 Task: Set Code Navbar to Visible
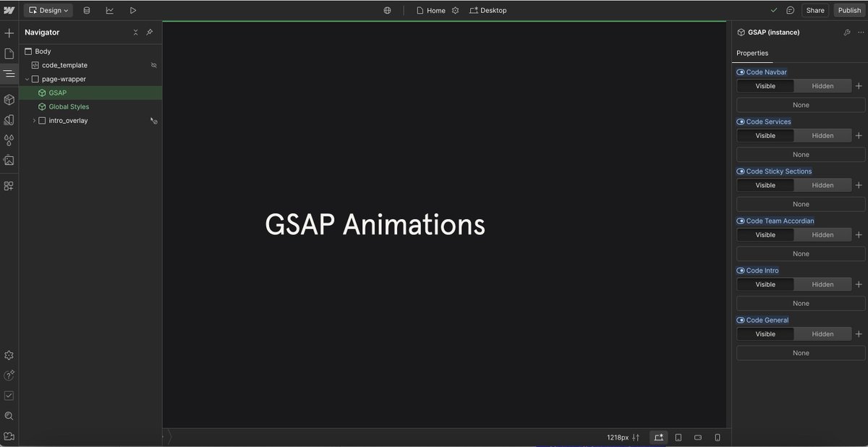pyautogui.click(x=765, y=86)
